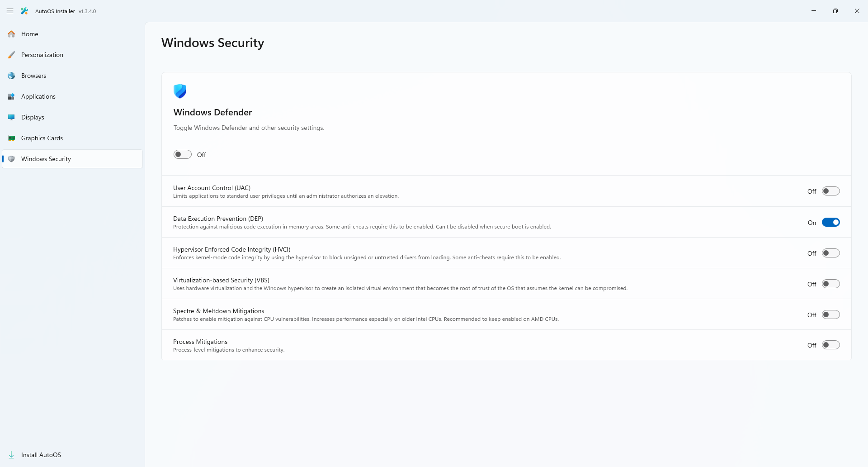The width and height of the screenshot is (868, 467).
Task: Click the Virtualization-based Security (VBS) label
Action: click(x=221, y=280)
